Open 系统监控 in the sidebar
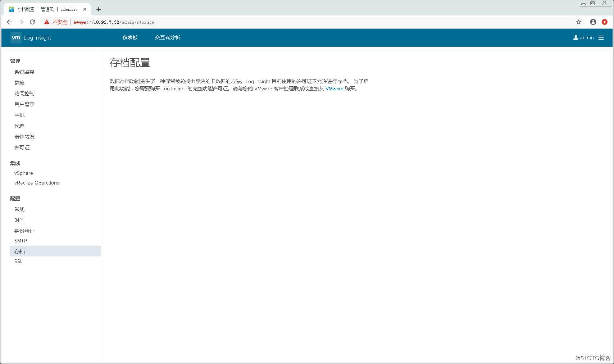 [x=24, y=72]
